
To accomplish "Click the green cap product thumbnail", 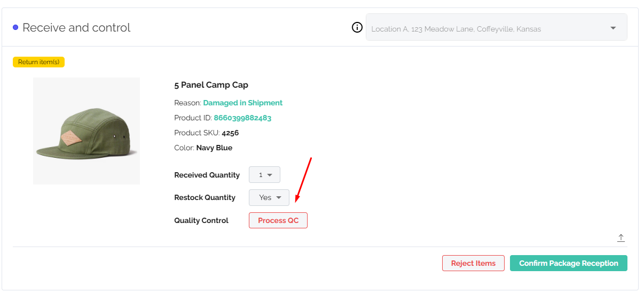I will (87, 131).
